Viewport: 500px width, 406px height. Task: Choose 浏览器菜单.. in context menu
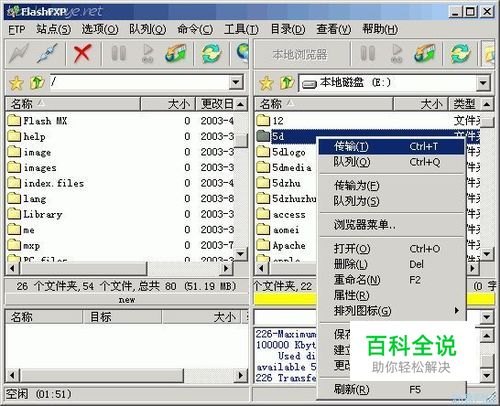click(x=392, y=225)
